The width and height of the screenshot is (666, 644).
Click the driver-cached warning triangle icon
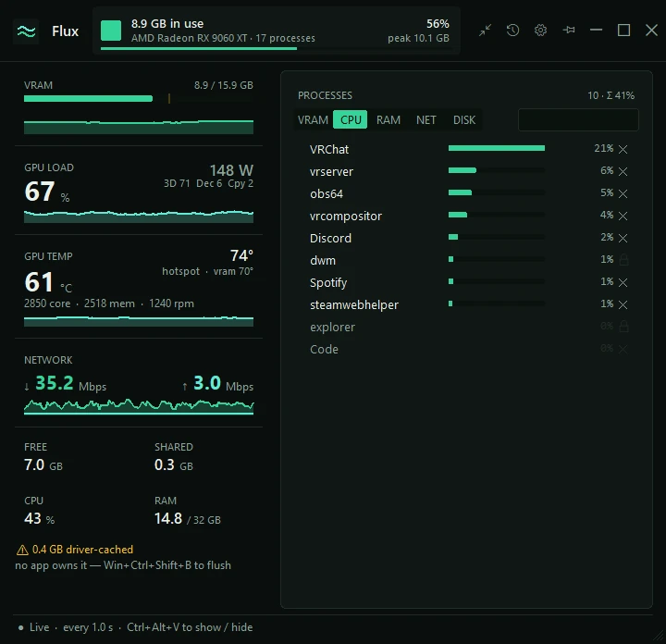coord(22,551)
